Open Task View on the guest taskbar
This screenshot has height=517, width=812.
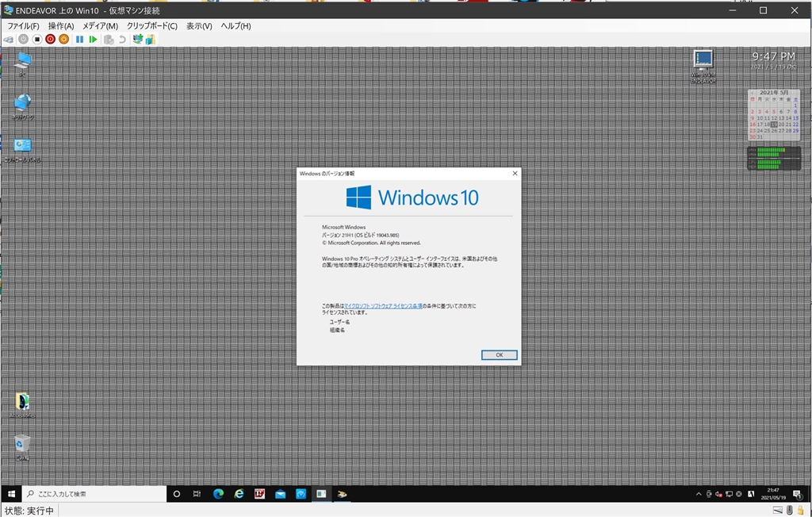click(x=197, y=494)
